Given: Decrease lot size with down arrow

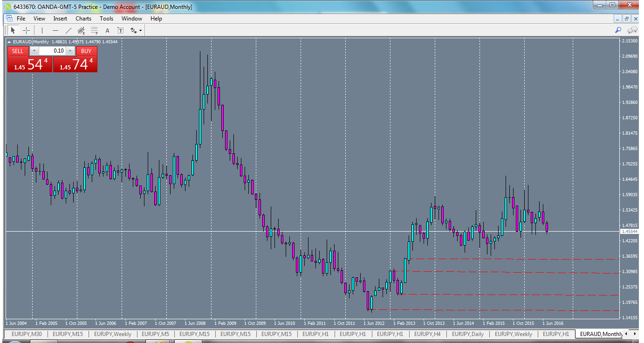Looking at the screenshot, I should [34, 51].
